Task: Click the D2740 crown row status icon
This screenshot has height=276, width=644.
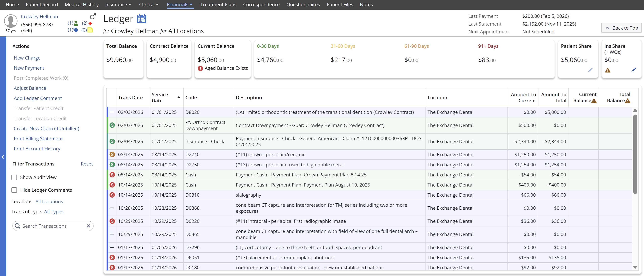Action: [112, 155]
